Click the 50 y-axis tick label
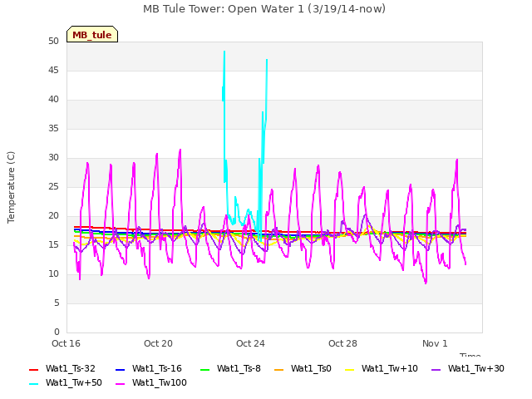This screenshot has width=532, height=399. 53,42
